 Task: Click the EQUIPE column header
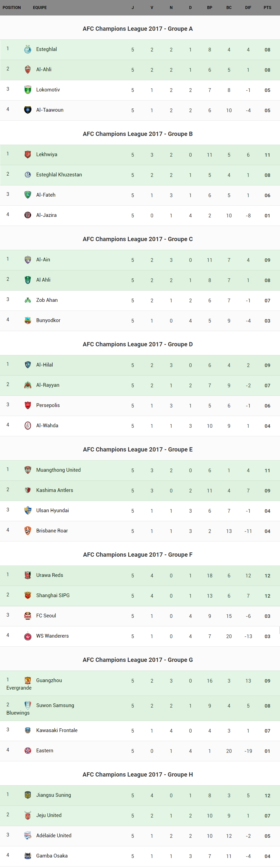click(x=40, y=7)
